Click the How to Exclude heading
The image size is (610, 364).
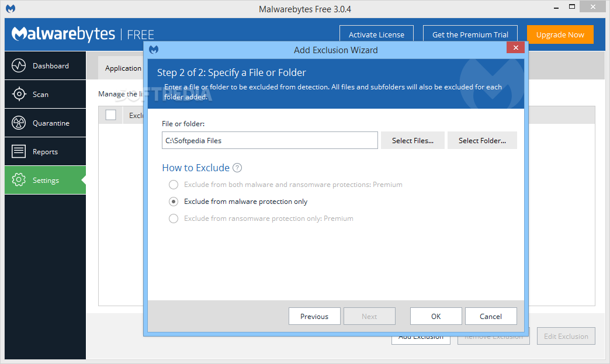tap(196, 168)
